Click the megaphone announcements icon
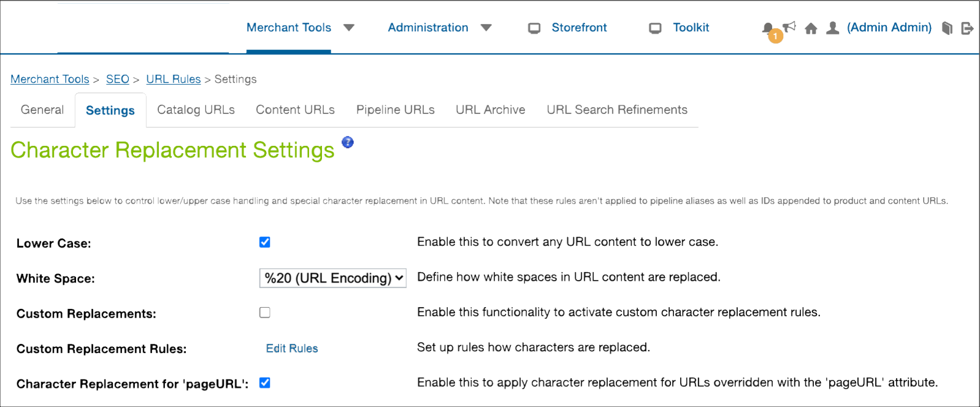 (x=790, y=27)
